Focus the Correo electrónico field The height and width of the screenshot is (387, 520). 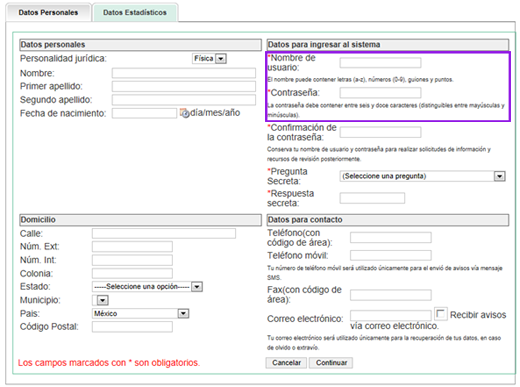click(391, 315)
